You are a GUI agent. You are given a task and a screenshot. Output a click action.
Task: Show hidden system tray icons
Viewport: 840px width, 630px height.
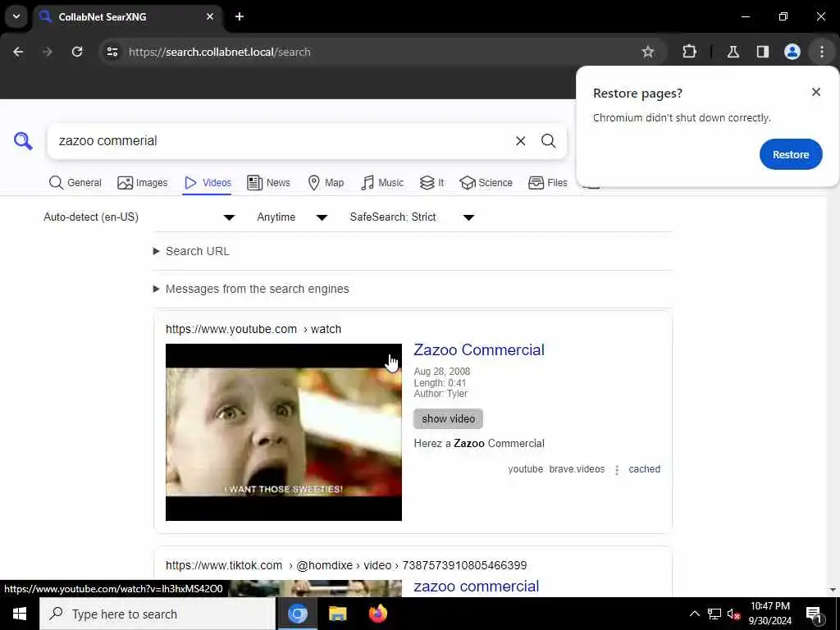coord(694,614)
